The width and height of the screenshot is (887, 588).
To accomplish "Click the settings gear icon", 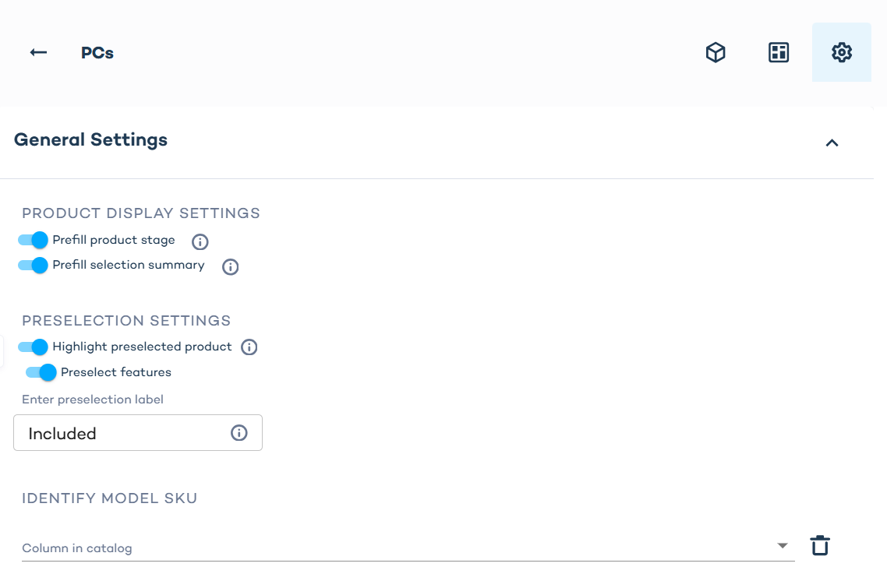I will (x=841, y=52).
